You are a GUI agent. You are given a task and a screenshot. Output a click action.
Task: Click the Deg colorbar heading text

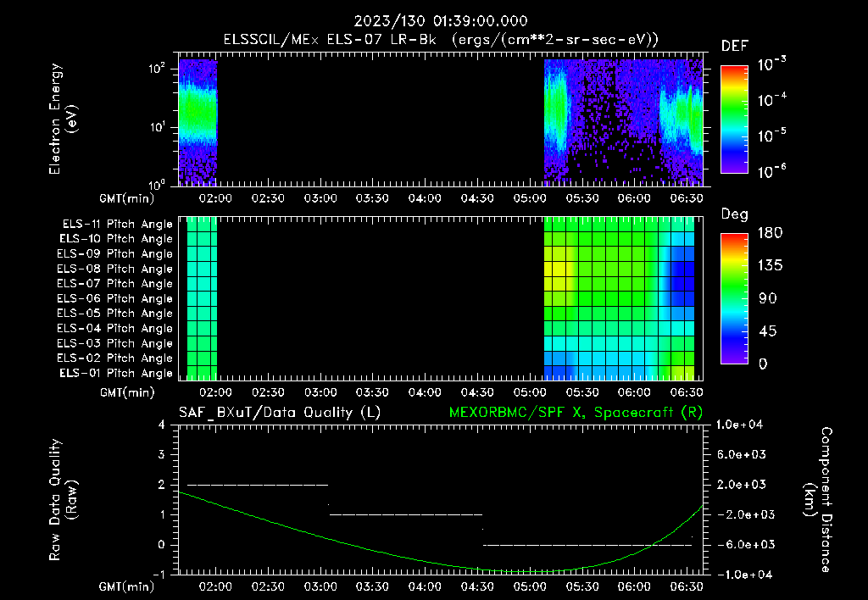[735, 214]
